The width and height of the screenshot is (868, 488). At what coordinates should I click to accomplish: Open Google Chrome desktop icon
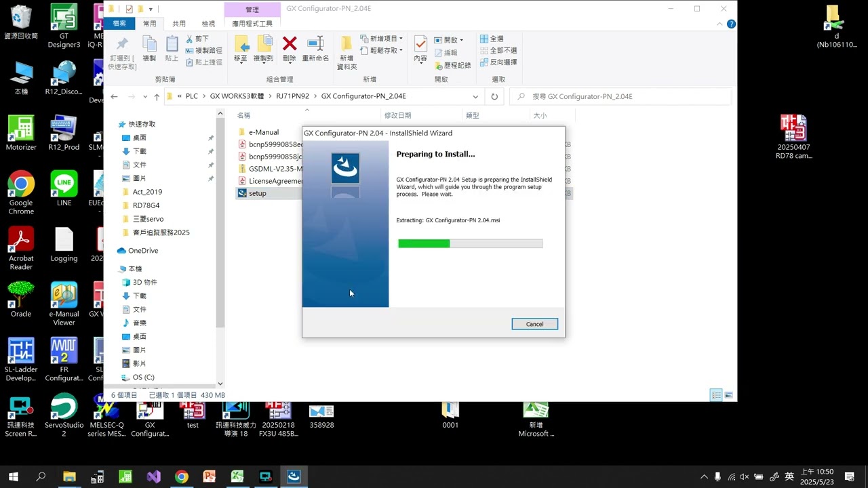[21, 193]
